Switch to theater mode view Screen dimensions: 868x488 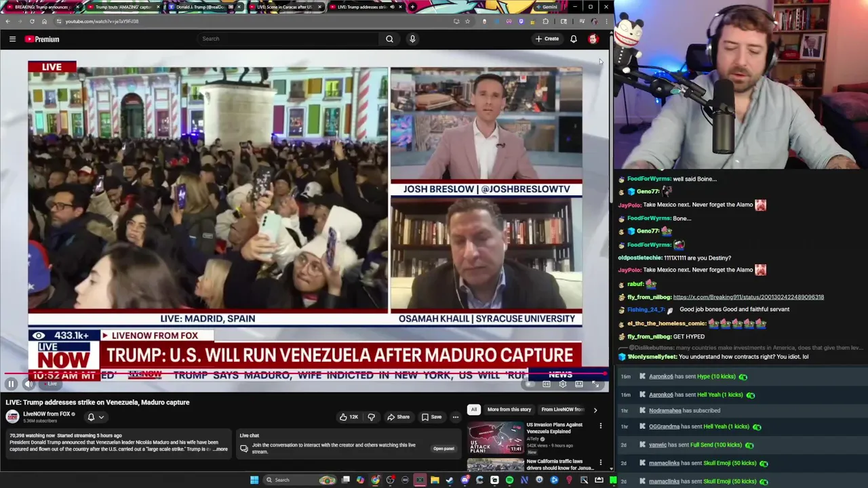[579, 384]
